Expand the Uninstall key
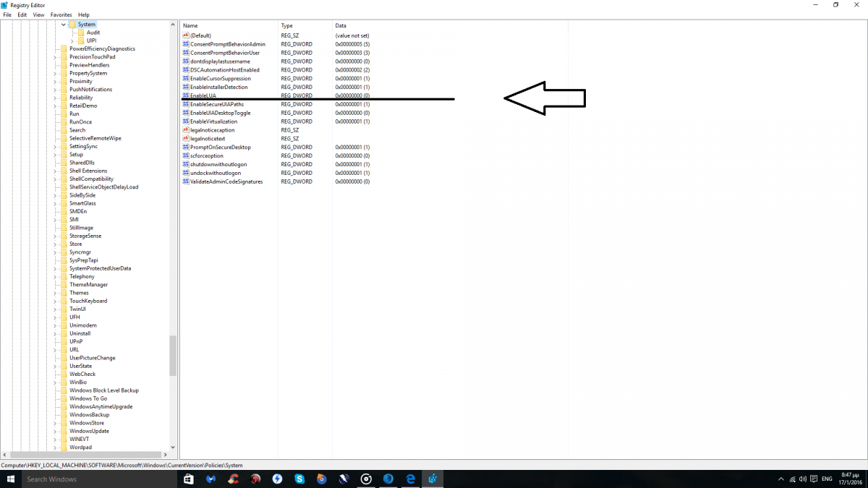 55,333
